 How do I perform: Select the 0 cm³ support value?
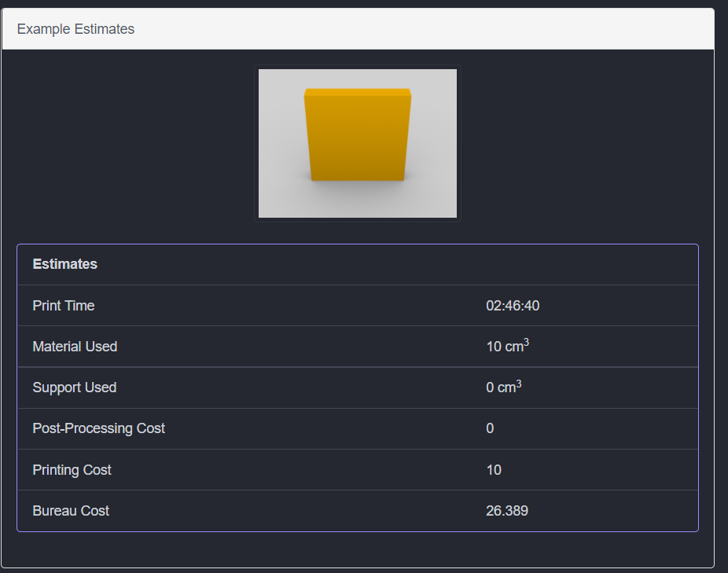503,388
